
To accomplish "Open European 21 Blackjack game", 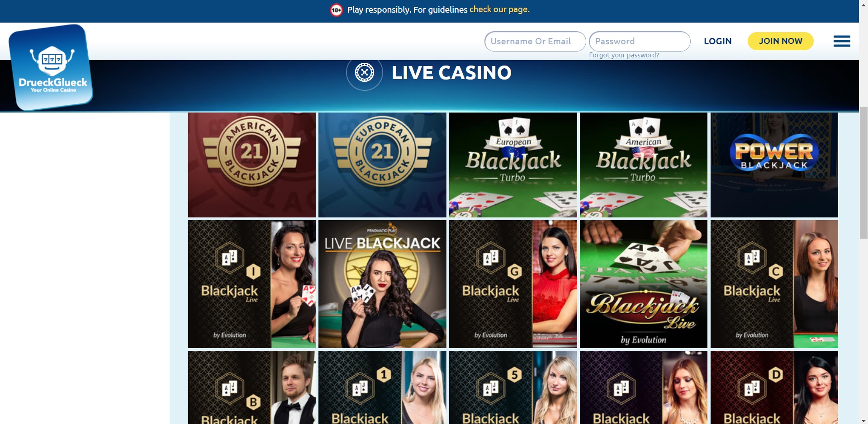I will (382, 165).
